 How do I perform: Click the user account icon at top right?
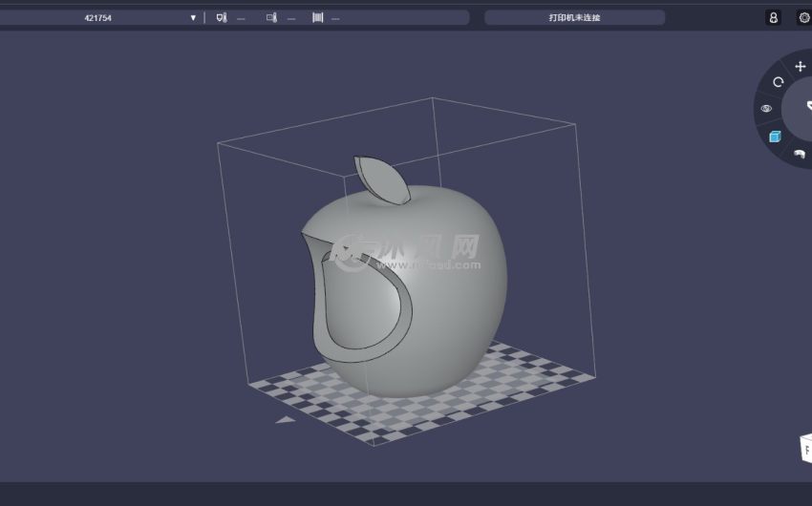773,17
